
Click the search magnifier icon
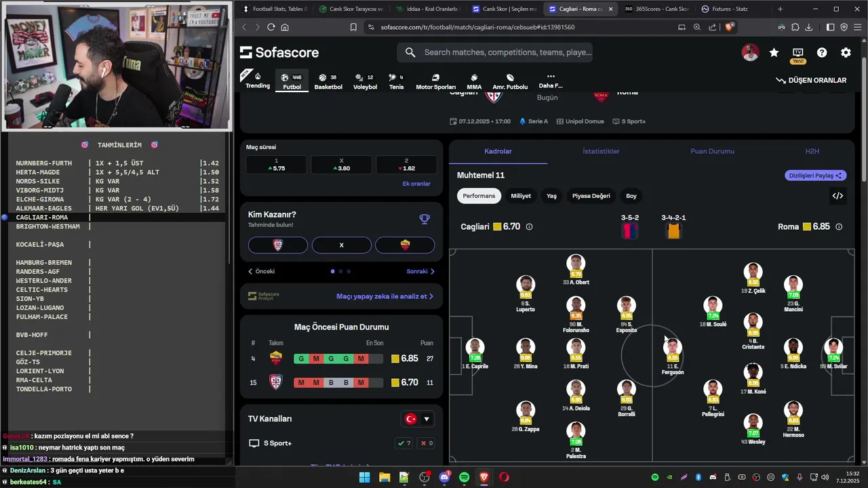click(410, 52)
